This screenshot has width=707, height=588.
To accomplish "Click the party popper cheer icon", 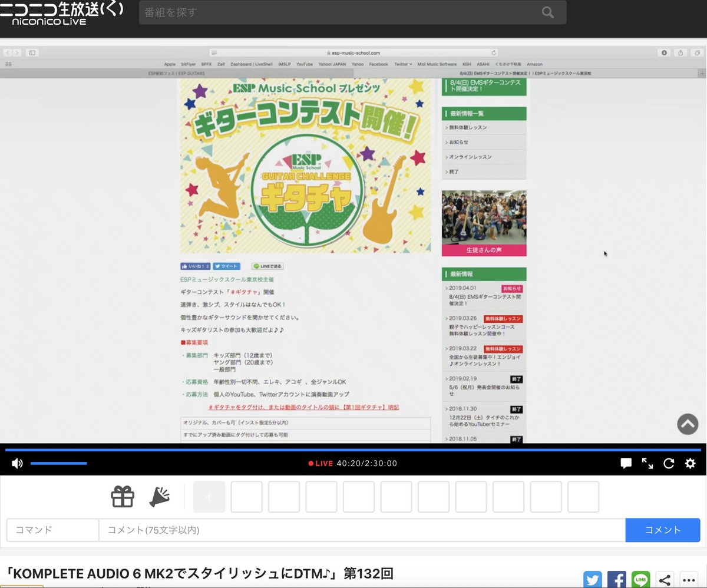I will 160,497.
